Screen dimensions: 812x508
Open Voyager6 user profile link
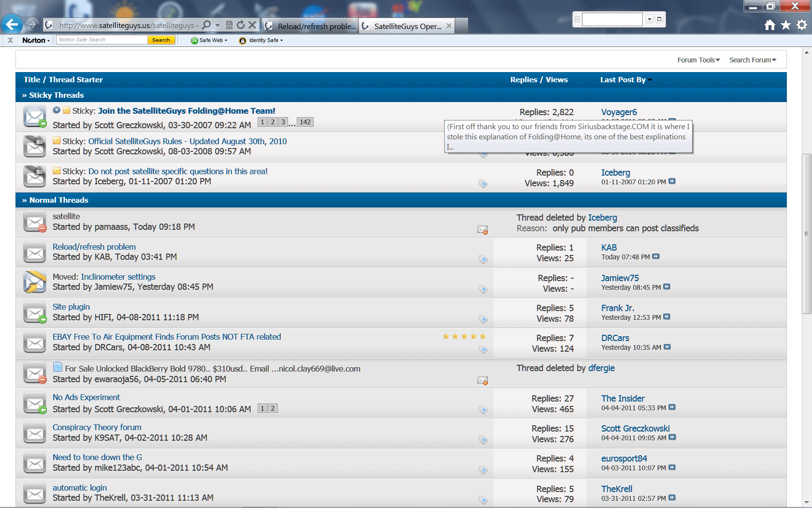tap(619, 112)
